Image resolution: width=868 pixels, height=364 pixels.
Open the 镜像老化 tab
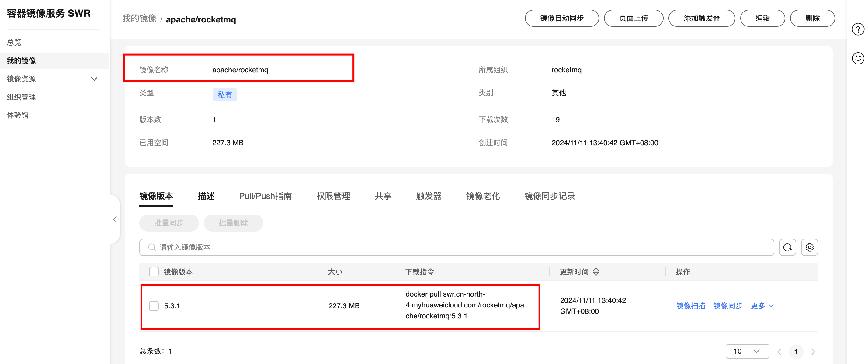pos(483,196)
